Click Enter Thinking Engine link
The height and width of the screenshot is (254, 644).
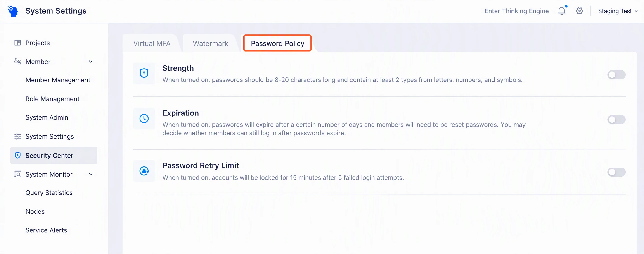pyautogui.click(x=516, y=11)
